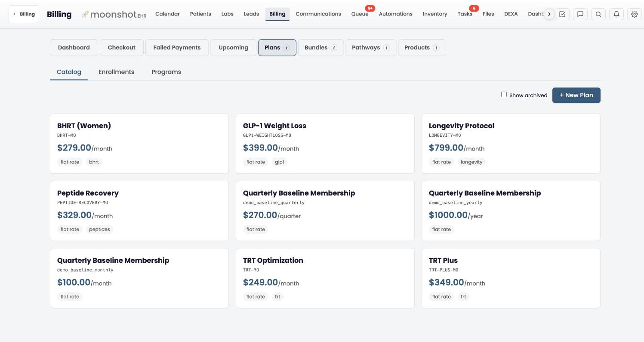
Task: Open DEXA in the top navigation
Action: pyautogui.click(x=511, y=14)
